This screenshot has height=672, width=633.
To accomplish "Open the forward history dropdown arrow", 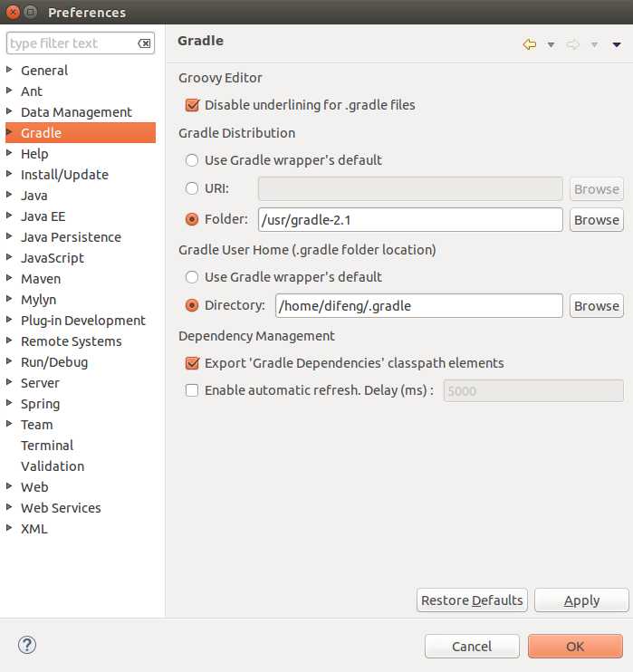I will [594, 44].
